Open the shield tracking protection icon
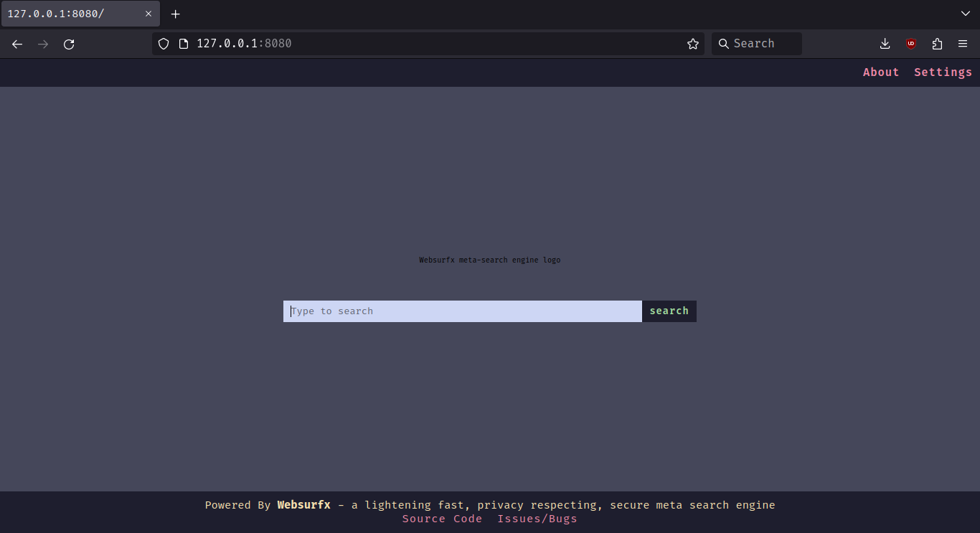The height and width of the screenshot is (533, 980). point(164,44)
